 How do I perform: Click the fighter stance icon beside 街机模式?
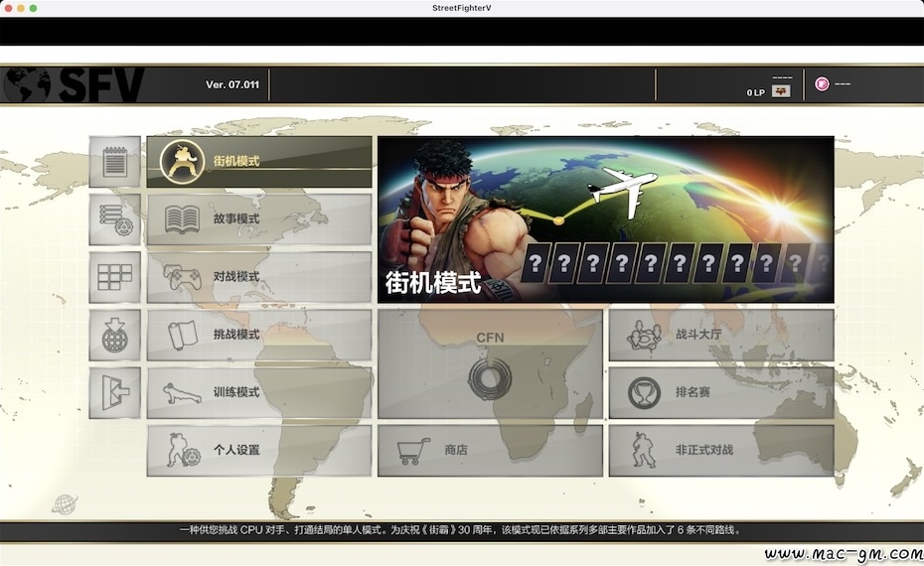[x=182, y=162]
